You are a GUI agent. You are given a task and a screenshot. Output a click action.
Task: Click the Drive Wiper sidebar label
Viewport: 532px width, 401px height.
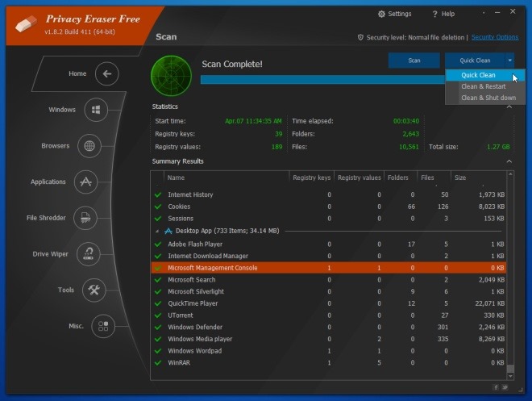(x=50, y=254)
